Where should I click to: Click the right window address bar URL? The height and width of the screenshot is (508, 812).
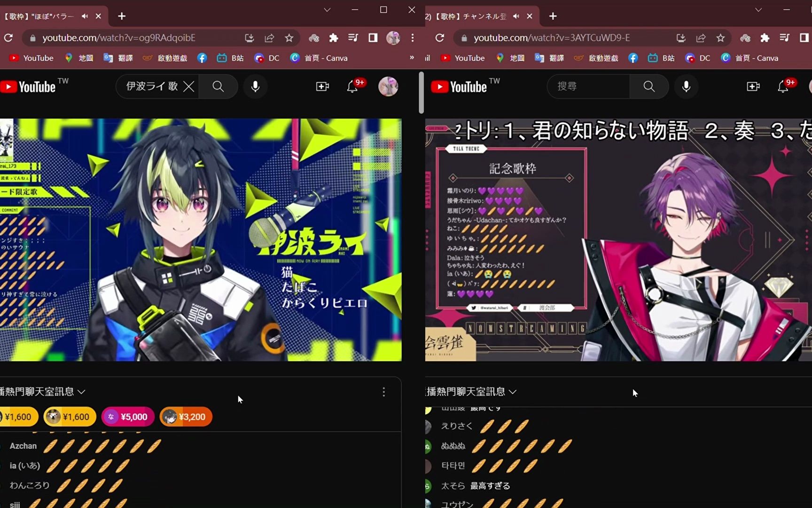[552, 38]
